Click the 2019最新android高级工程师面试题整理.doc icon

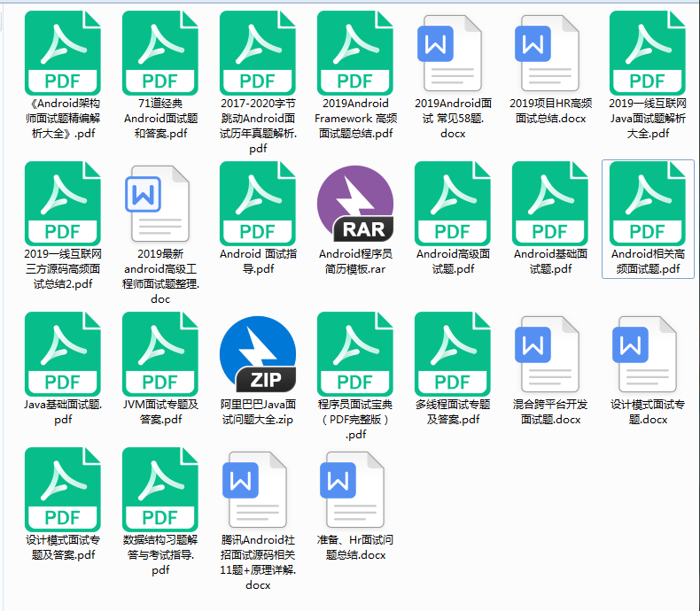(x=158, y=204)
